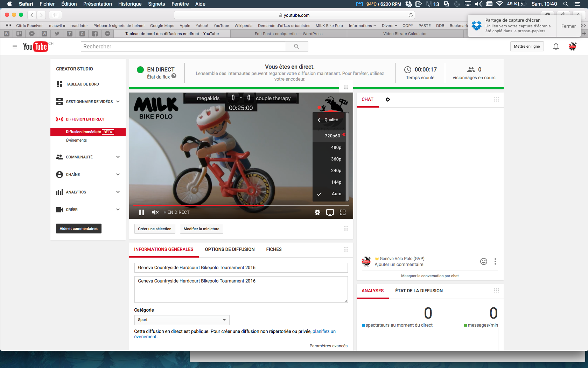Open chat settings gear icon

point(388,100)
